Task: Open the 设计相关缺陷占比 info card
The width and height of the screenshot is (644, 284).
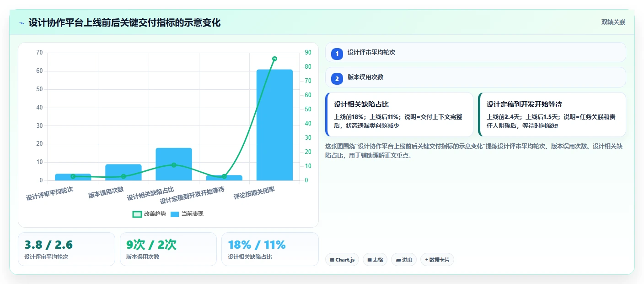Action: pyautogui.click(x=399, y=115)
